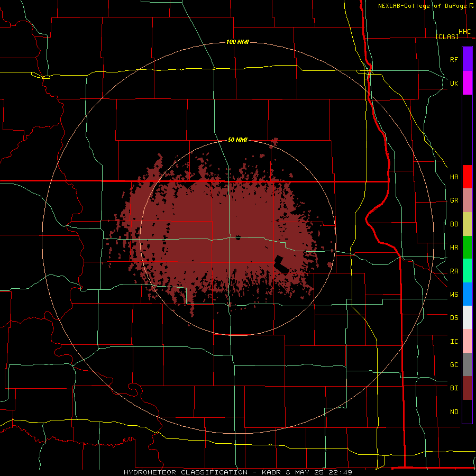Choose the brown BI legend swatch

click(x=467, y=388)
